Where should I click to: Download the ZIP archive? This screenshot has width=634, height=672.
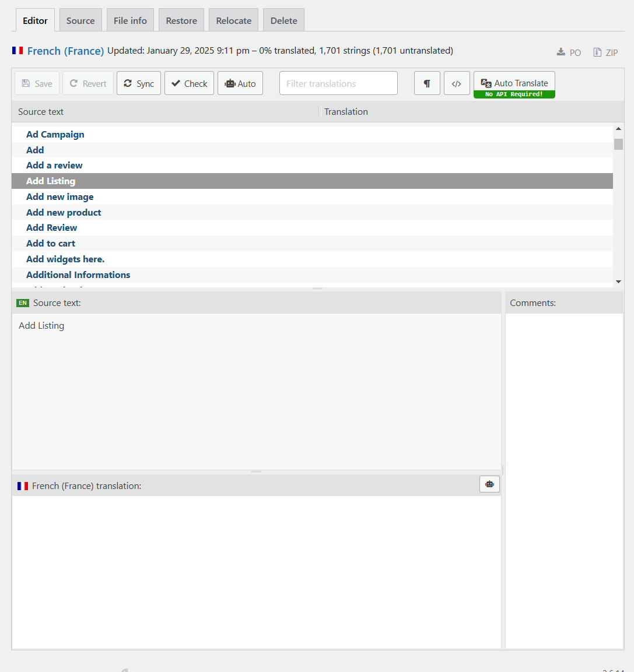(605, 52)
